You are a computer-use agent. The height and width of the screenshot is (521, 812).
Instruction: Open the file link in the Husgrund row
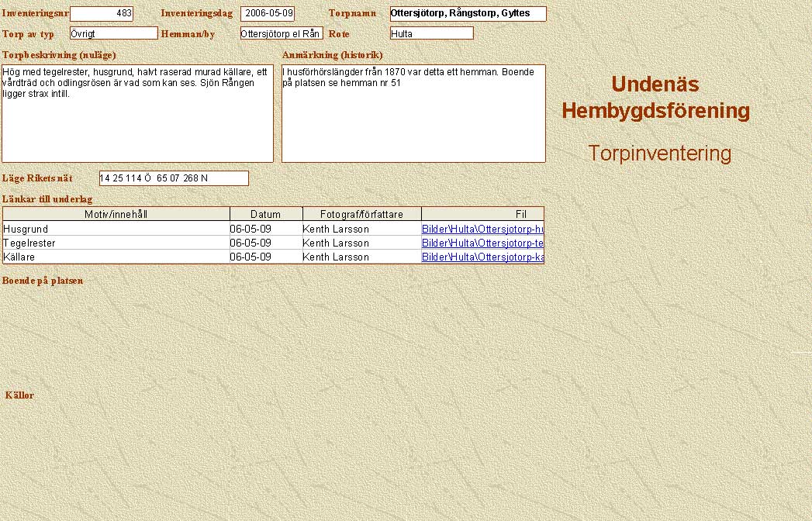click(482, 229)
